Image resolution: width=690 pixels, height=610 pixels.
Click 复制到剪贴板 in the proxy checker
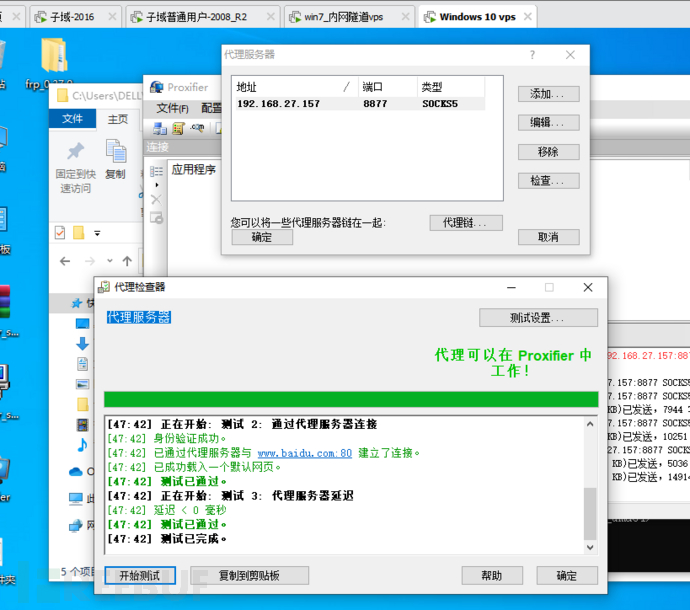(250, 575)
